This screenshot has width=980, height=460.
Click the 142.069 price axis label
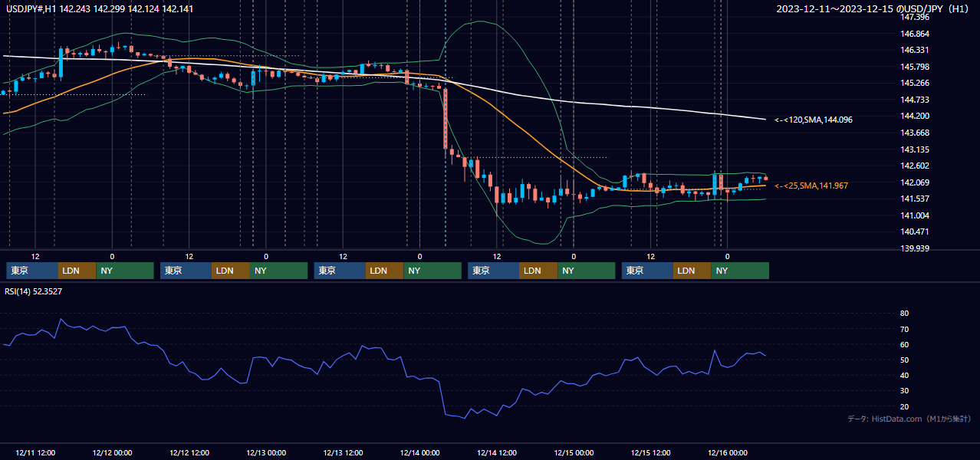click(914, 182)
